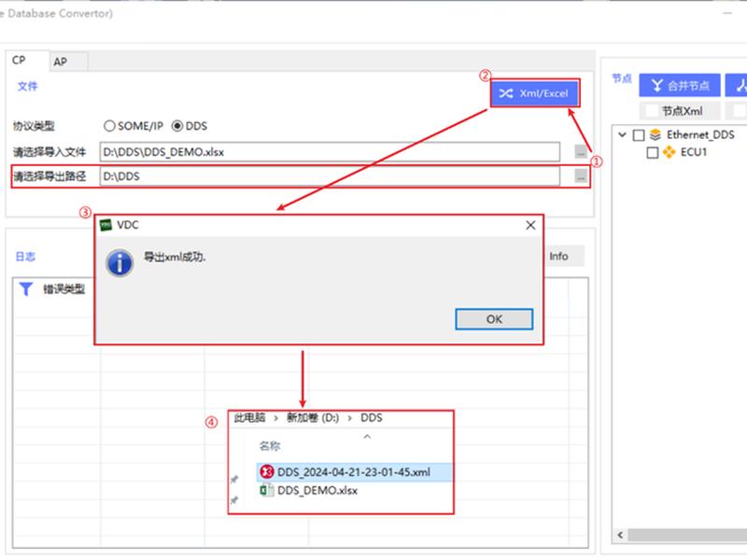Click the Xml/Excel convert button

[534, 92]
